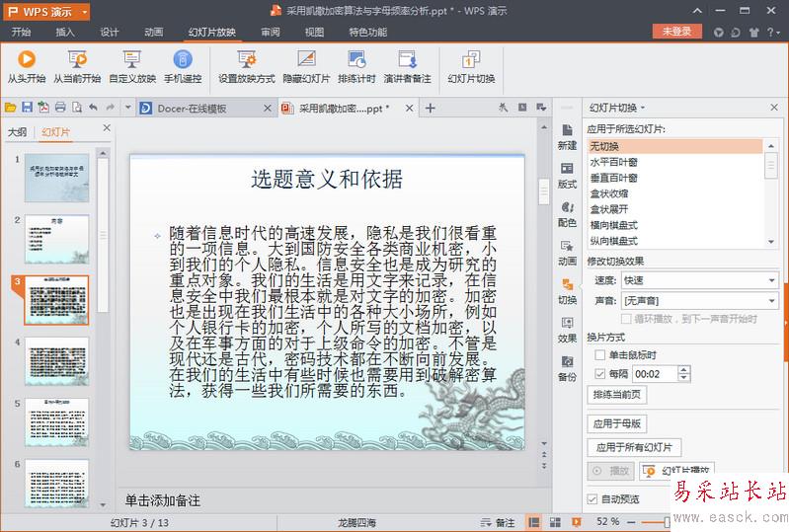789x532 pixels.
Task: Switch to normal view status icon
Action: coord(534,522)
